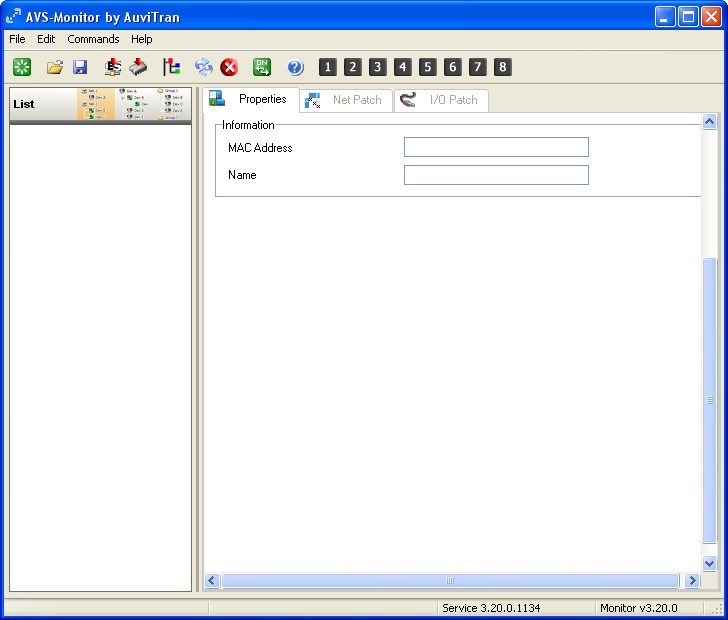Click the 'List' panel header label
The height and width of the screenshot is (620, 728).
(24, 104)
